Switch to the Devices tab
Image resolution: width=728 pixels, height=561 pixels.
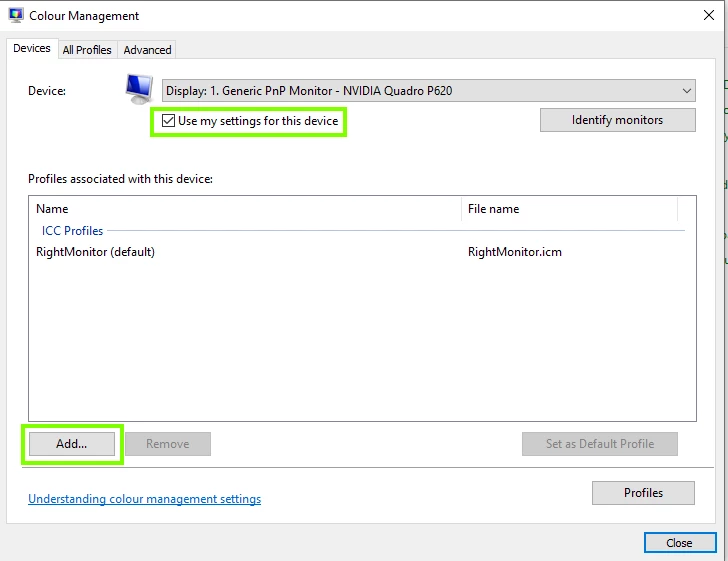32,48
